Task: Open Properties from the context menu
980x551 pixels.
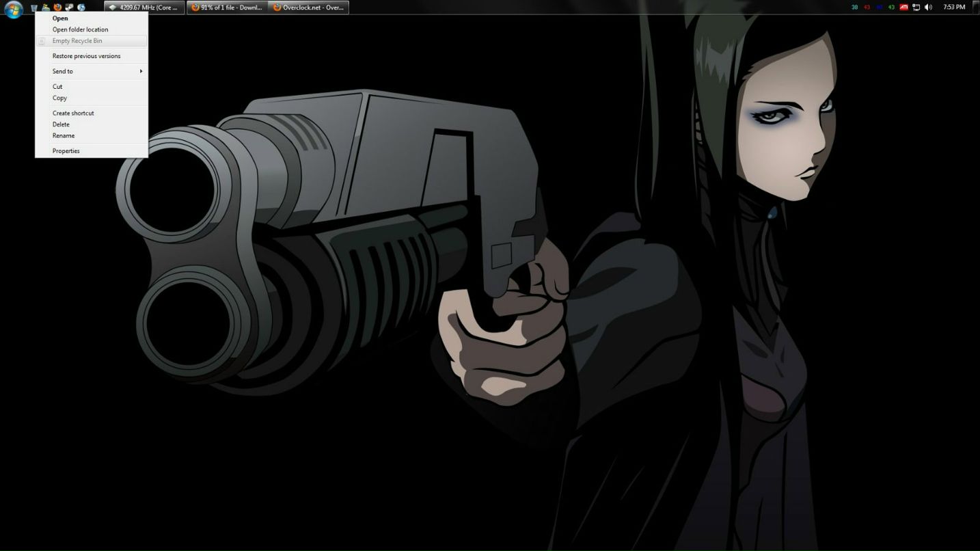Action: coord(66,151)
